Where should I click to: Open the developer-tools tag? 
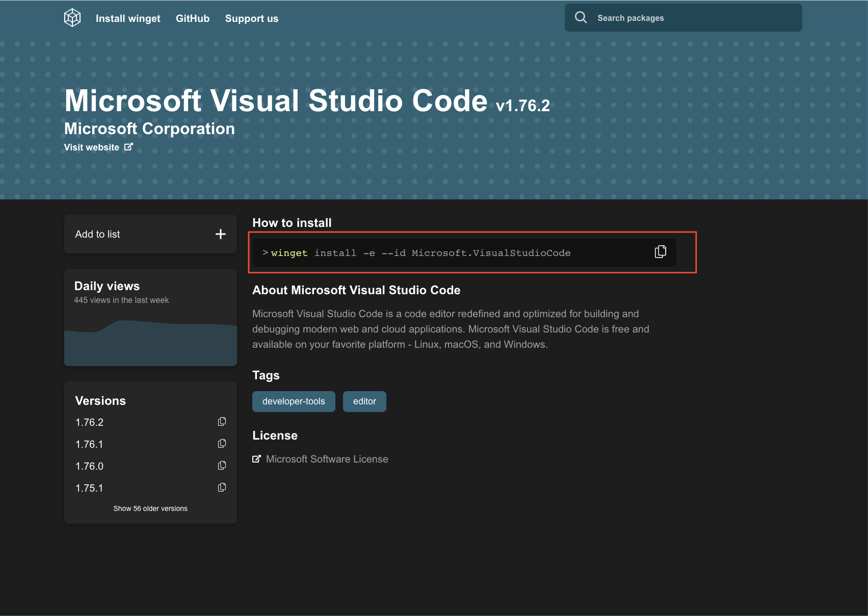(294, 401)
